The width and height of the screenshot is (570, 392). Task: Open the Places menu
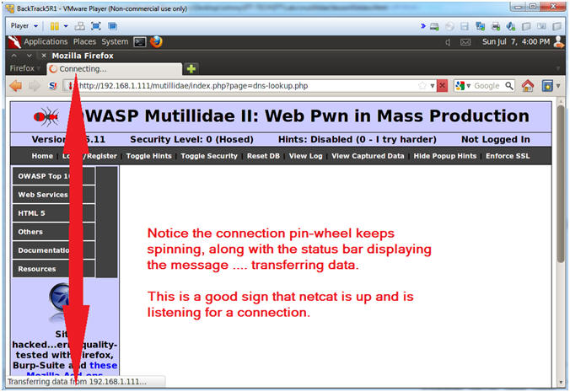pos(84,42)
